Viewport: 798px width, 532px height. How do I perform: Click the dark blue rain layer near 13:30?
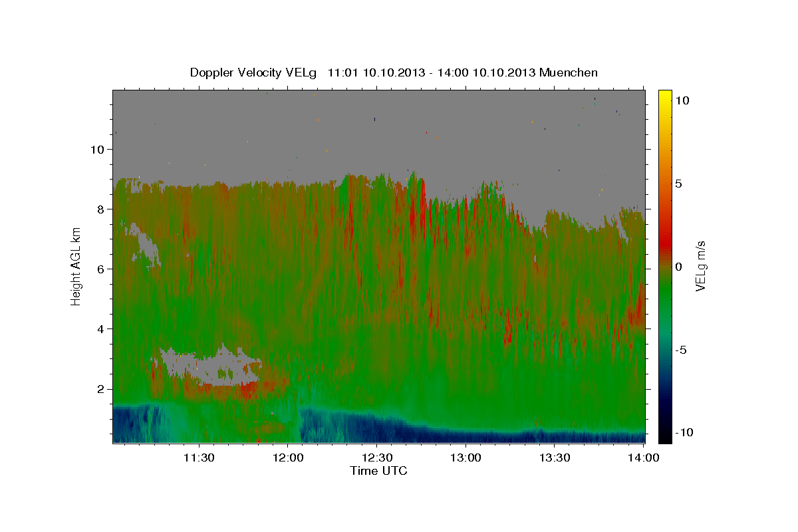tap(554, 437)
